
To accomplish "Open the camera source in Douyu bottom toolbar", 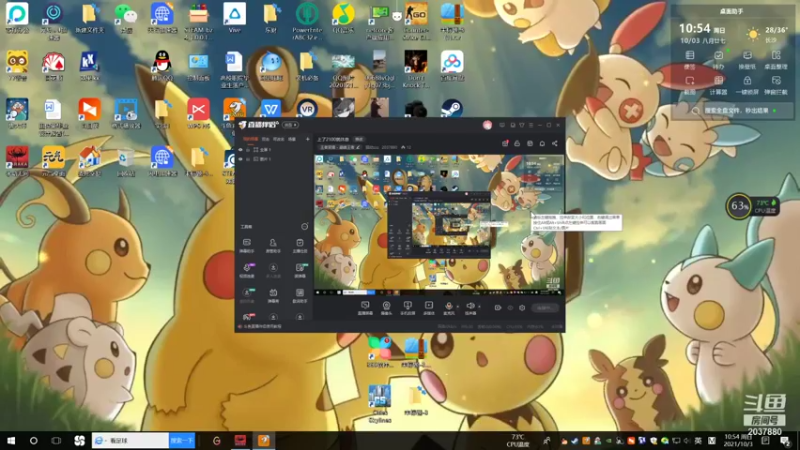I will tap(386, 308).
